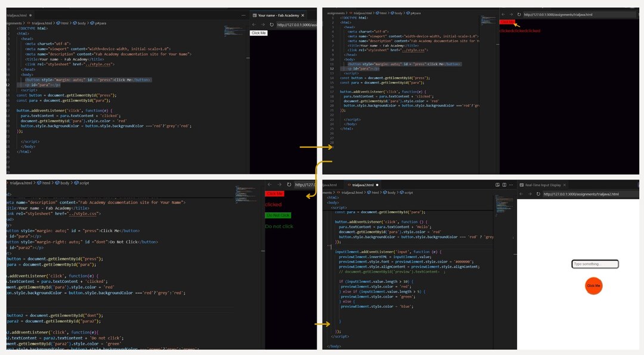Click the 'button2 = document.getElementById("dont")' line
The image size is (644, 355).
(x=55, y=316)
